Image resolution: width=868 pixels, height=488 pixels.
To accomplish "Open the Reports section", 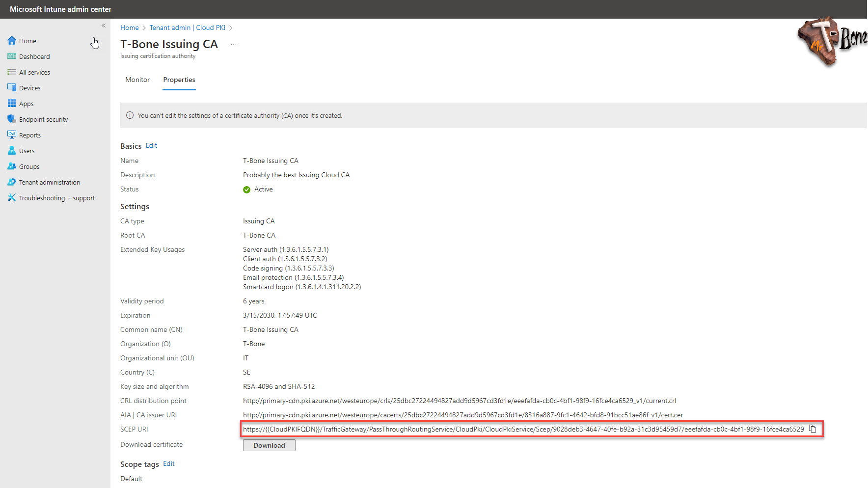I will coord(29,135).
